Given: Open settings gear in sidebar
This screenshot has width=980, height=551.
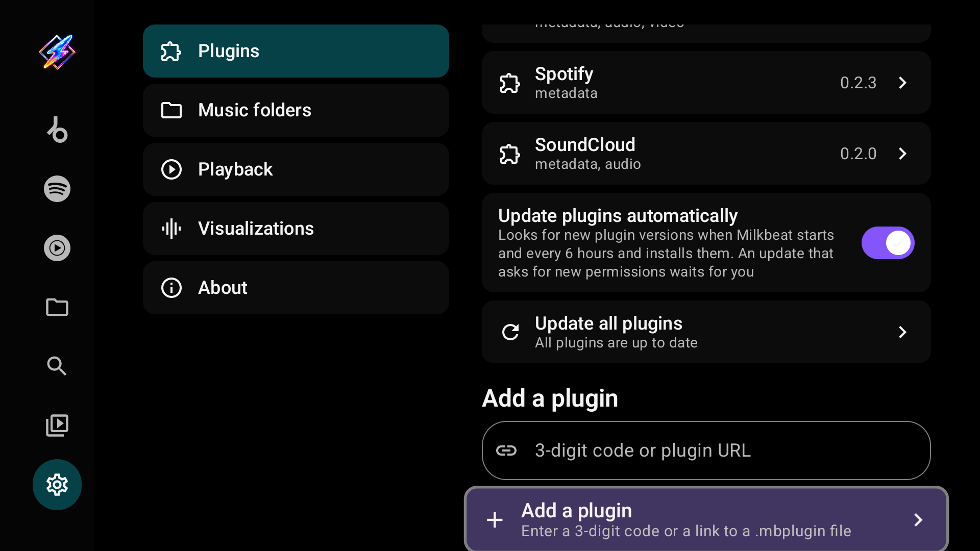Looking at the screenshot, I should [x=57, y=485].
